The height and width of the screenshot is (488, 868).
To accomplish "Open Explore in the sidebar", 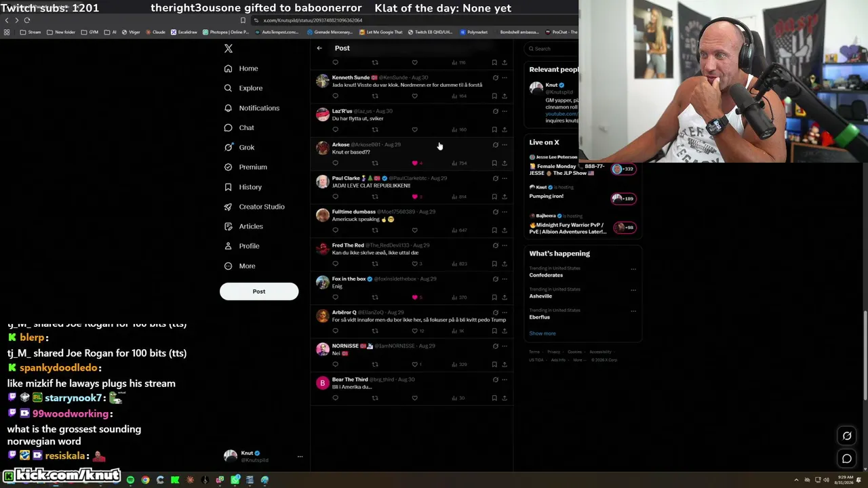I will pyautogui.click(x=243, y=88).
